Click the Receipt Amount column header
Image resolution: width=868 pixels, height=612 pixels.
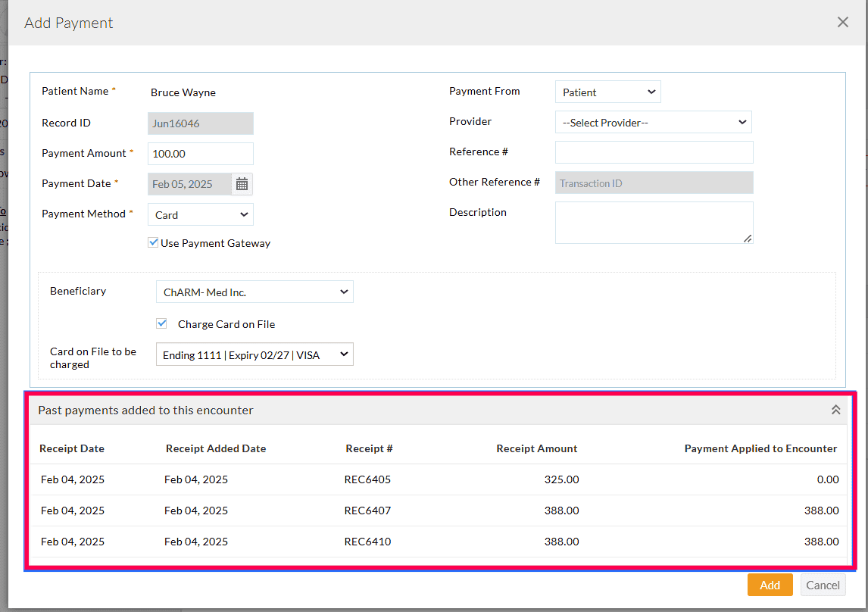tap(536, 448)
